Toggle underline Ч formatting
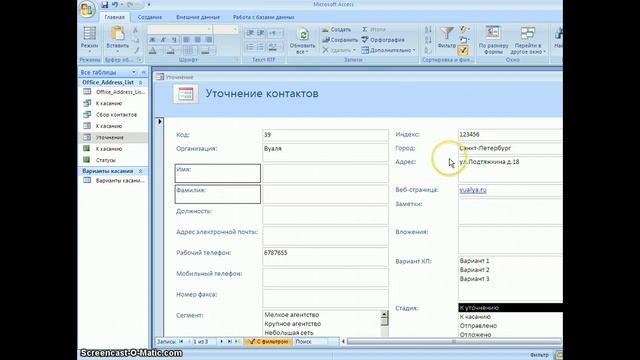 coord(173,40)
